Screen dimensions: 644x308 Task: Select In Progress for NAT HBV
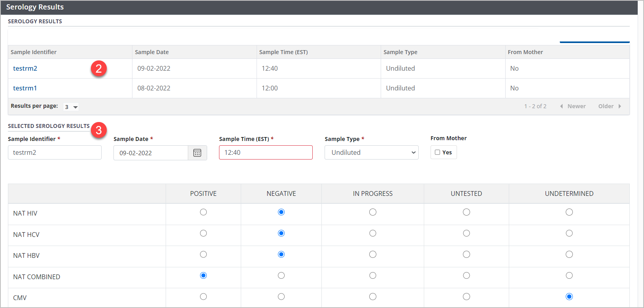pos(372,255)
